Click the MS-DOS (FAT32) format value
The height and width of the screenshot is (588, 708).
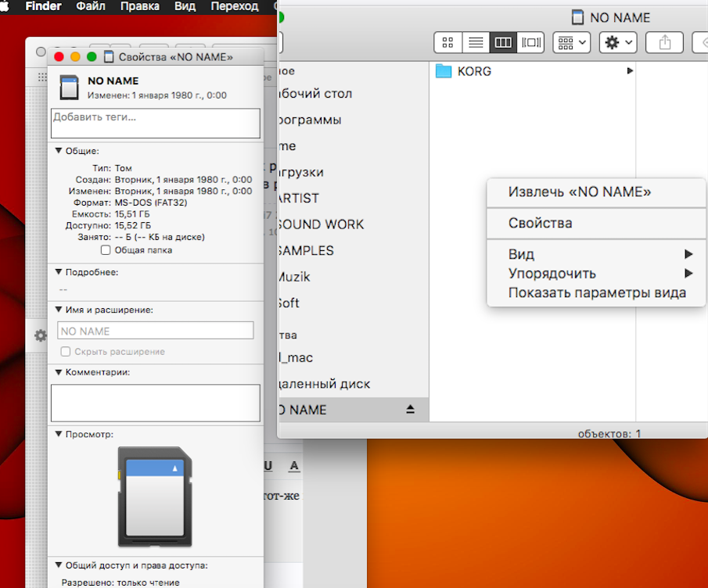151,203
